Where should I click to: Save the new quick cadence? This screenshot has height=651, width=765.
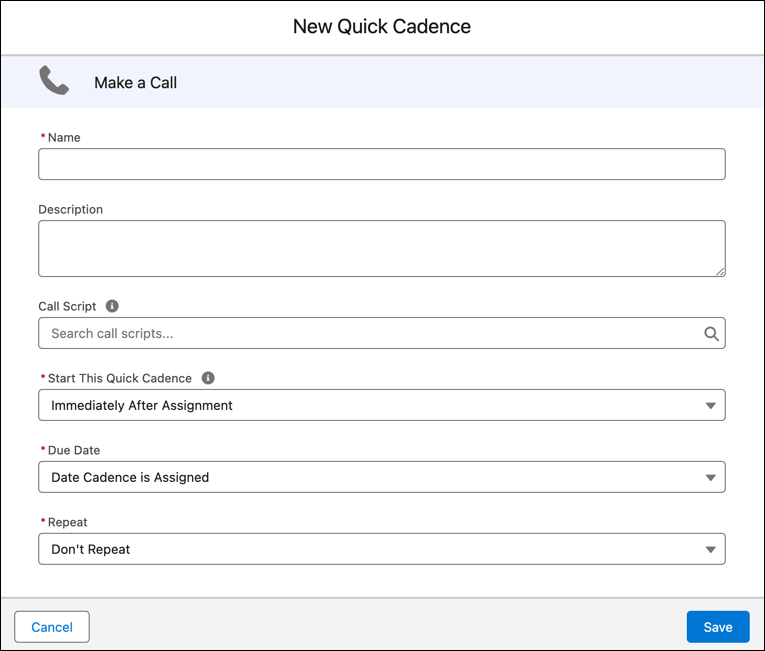point(718,627)
